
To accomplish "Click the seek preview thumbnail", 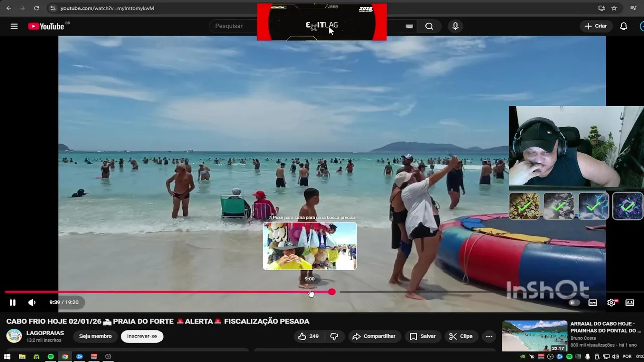I will click(309, 246).
